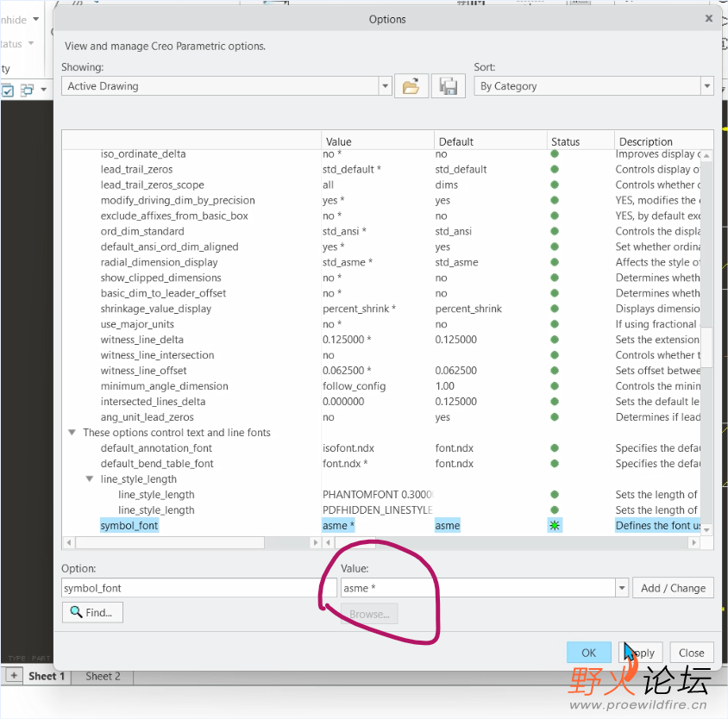Open a configuration file with folder icon

point(411,86)
